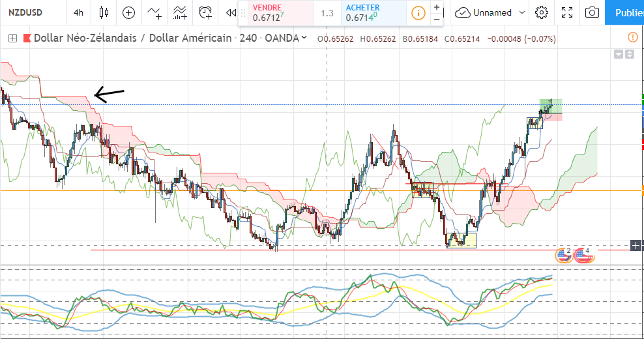Open the orange warning icon in legend row

pyautogui.click(x=633, y=37)
